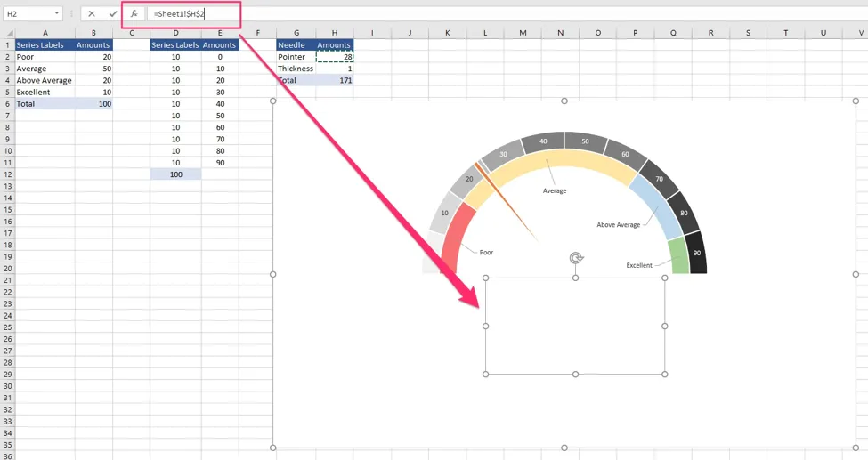This screenshot has height=460, width=868.
Task: Click the 'Excellent' chart data label
Action: pyautogui.click(x=639, y=265)
